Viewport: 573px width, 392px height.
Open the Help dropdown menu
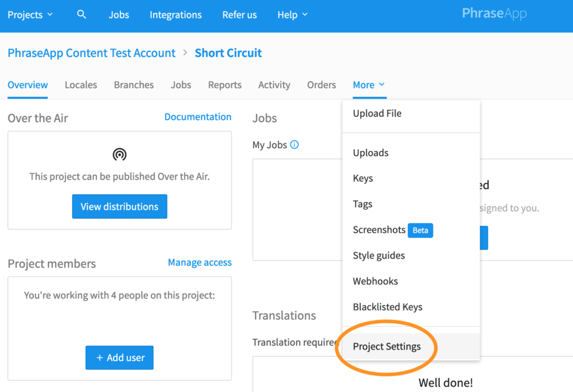(292, 15)
